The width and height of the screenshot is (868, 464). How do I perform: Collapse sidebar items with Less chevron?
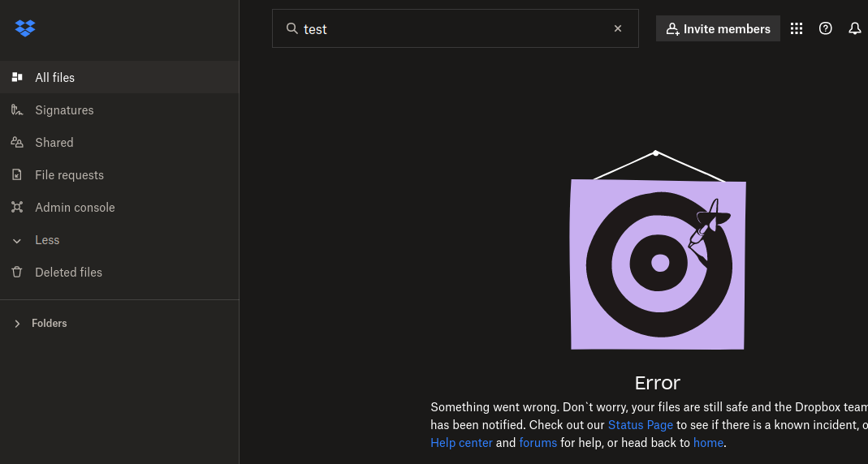coord(17,240)
